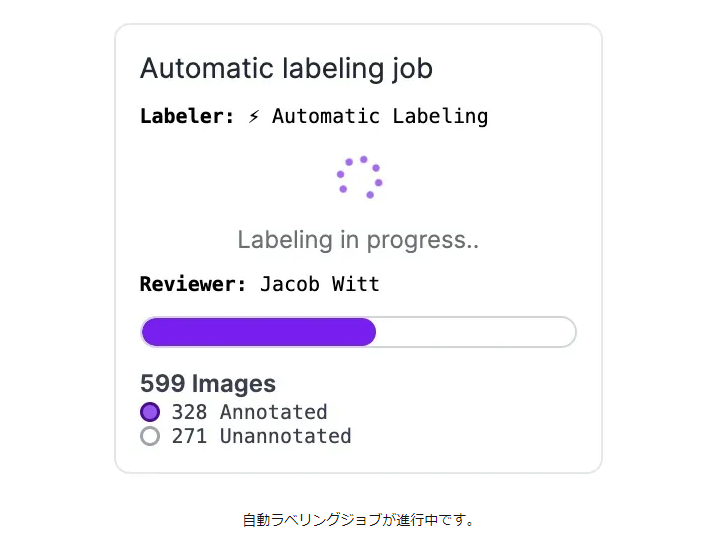Click the Japanese caption below the card
Viewport: 710px width, 542px height.
[358, 519]
